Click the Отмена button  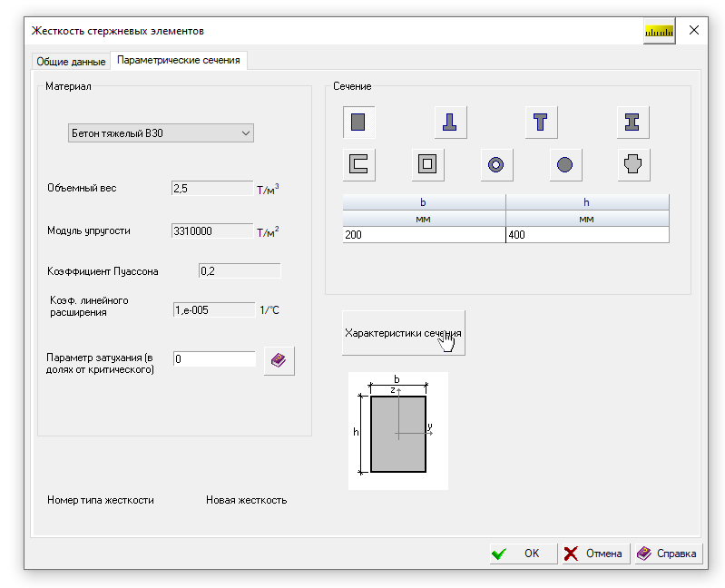pyautogui.click(x=596, y=554)
